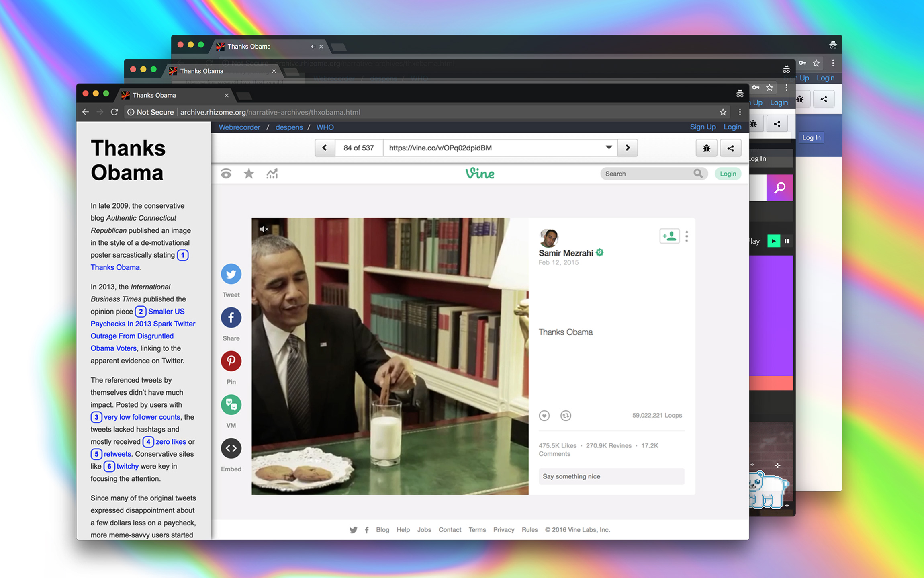Click the Vine eye explore icon
The image size is (924, 578).
coord(226,174)
